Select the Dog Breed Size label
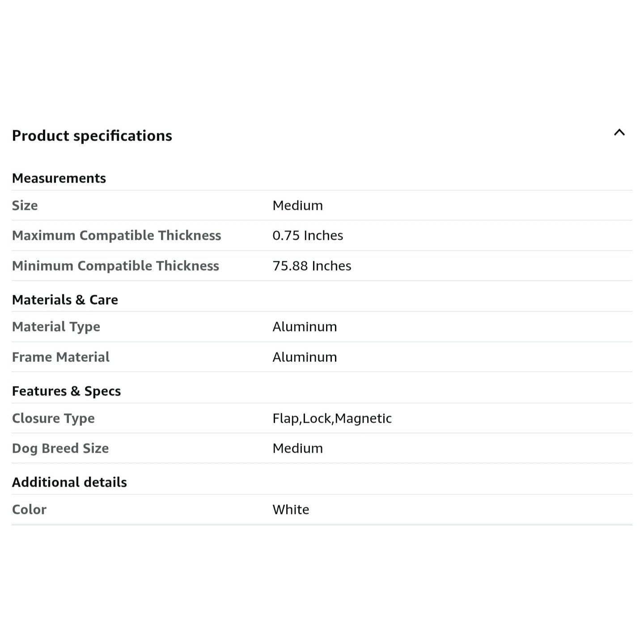 60,448
